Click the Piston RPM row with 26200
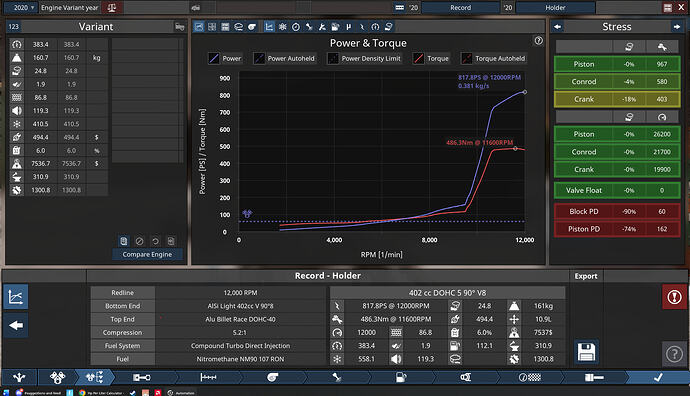690x396 pixels. pyautogui.click(x=617, y=134)
